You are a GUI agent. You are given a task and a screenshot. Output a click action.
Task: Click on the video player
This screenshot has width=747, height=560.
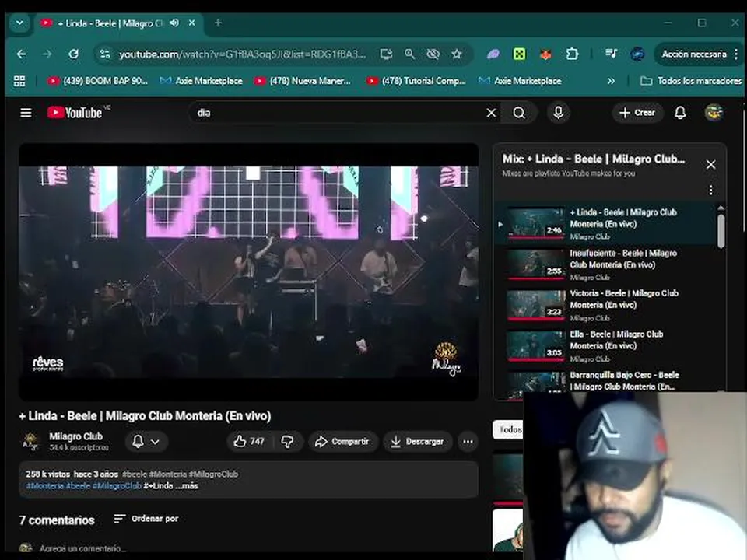point(248,272)
